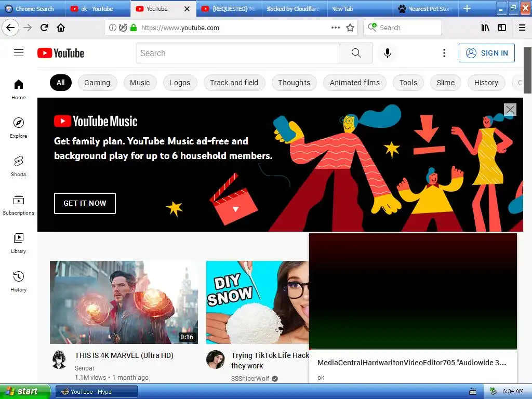The width and height of the screenshot is (532, 399).
Task: Click Trying TikTok Life Hack title
Action: (270, 361)
